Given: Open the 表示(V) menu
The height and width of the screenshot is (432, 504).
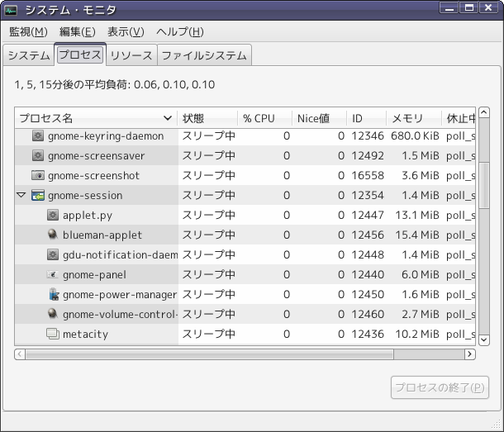Looking at the screenshot, I should tap(126, 32).
